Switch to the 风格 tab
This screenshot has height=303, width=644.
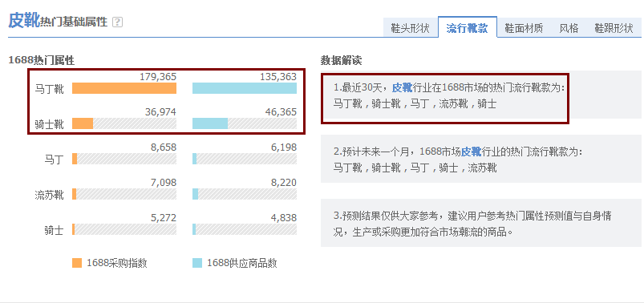tap(569, 28)
